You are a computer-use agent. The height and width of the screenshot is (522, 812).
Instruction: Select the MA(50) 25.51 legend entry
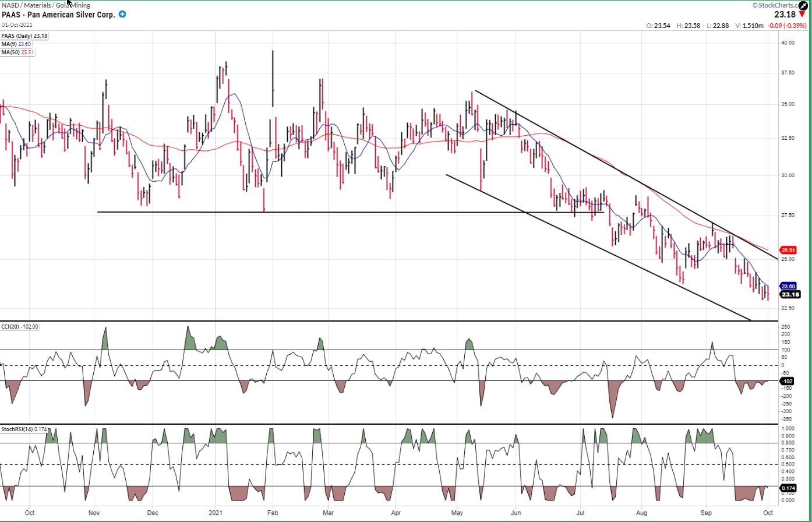pyautogui.click(x=18, y=51)
